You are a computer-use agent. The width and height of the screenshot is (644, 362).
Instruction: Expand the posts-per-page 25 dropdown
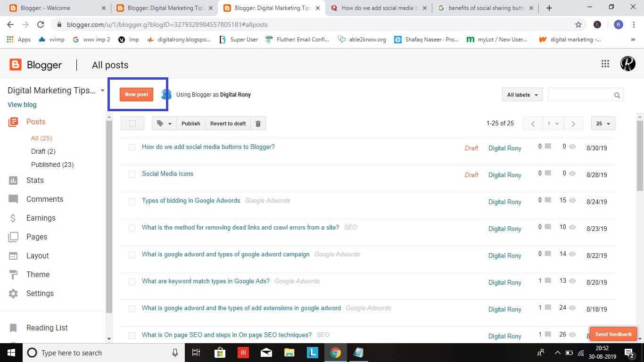[x=603, y=123]
